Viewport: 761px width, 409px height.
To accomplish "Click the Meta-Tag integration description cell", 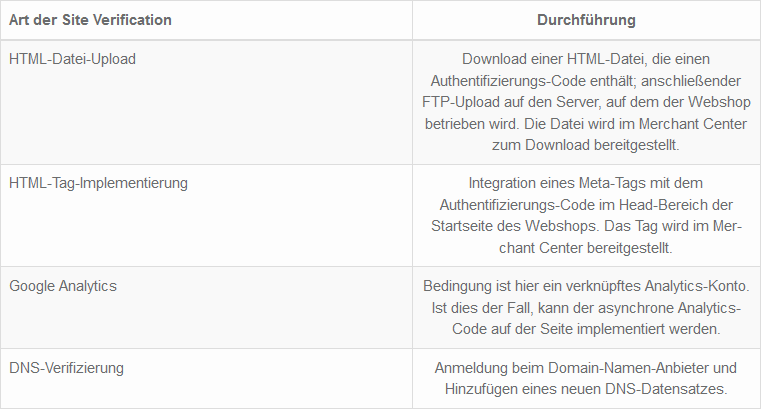I will tap(586, 215).
